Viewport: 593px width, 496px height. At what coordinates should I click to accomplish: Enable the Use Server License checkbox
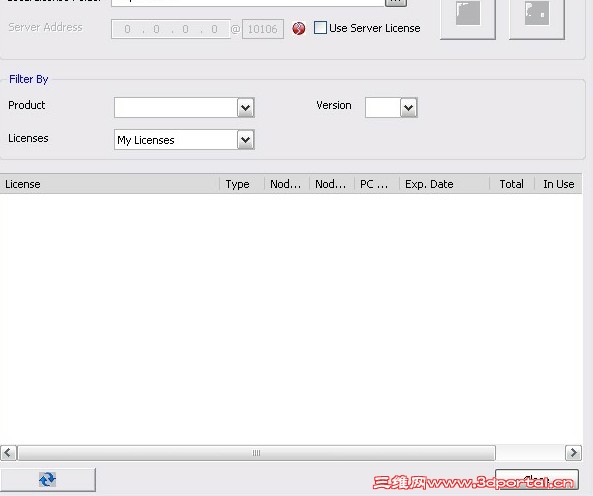[x=320, y=28]
